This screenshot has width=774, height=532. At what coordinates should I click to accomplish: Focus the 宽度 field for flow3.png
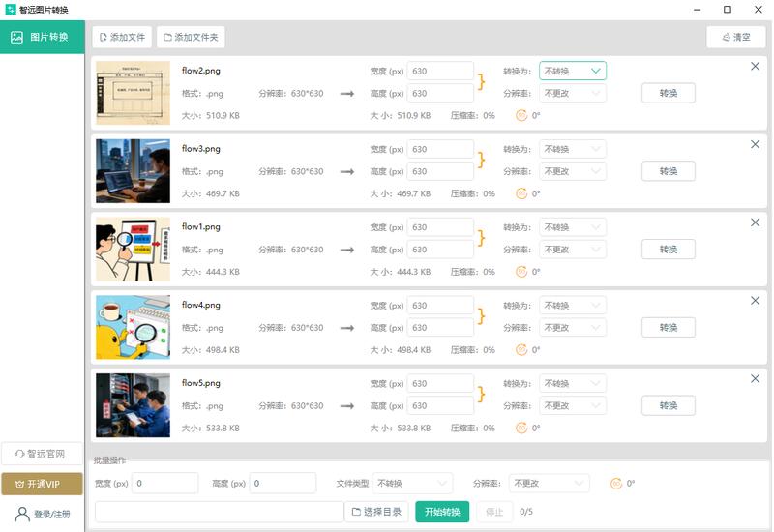[x=440, y=149]
